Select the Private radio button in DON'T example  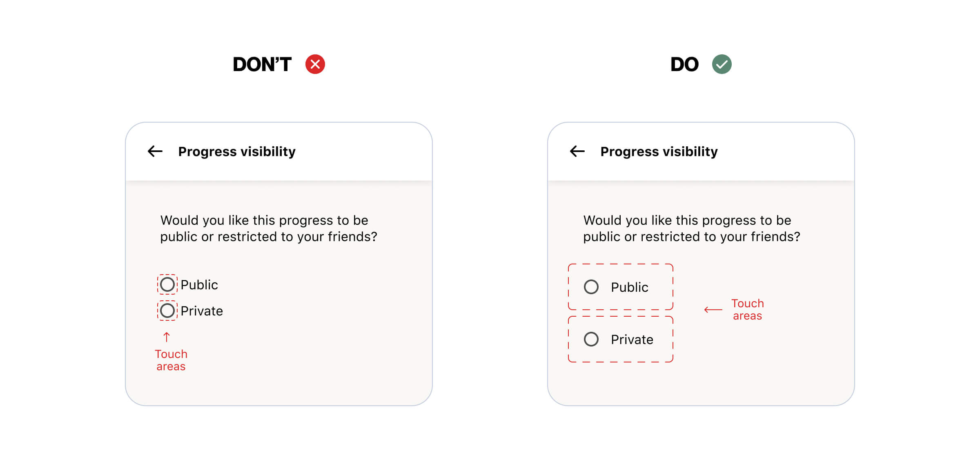point(167,311)
